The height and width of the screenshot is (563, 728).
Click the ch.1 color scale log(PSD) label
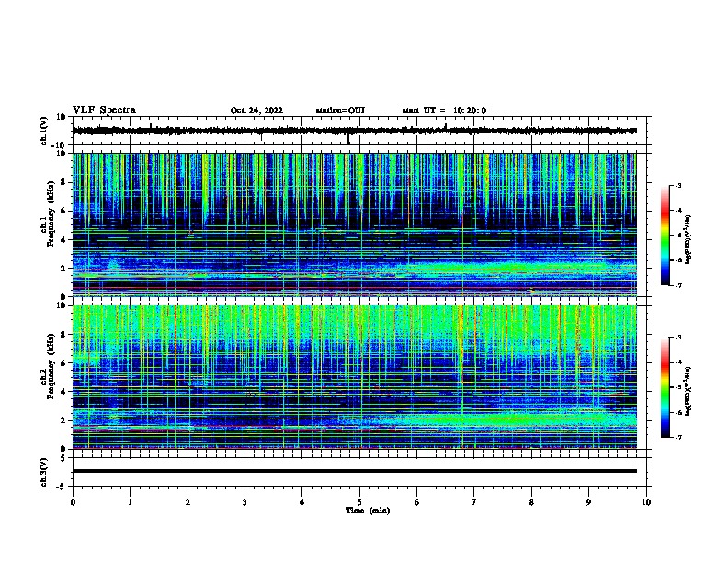688,239
